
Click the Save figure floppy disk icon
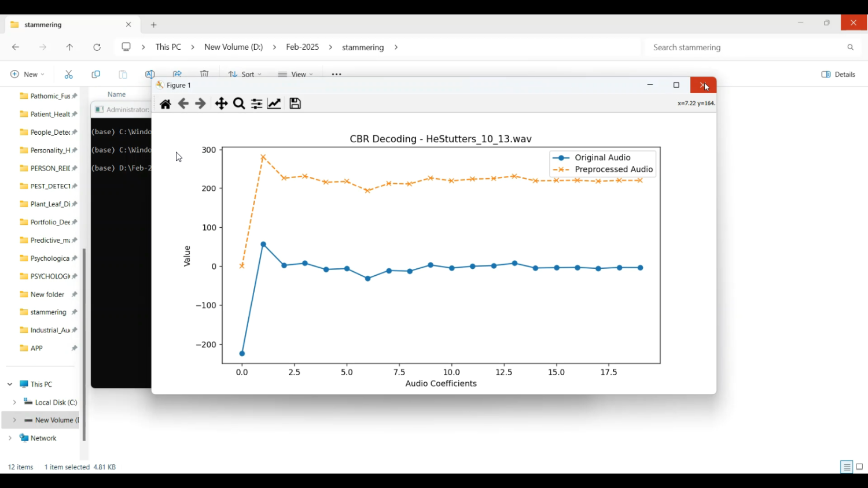(x=296, y=104)
